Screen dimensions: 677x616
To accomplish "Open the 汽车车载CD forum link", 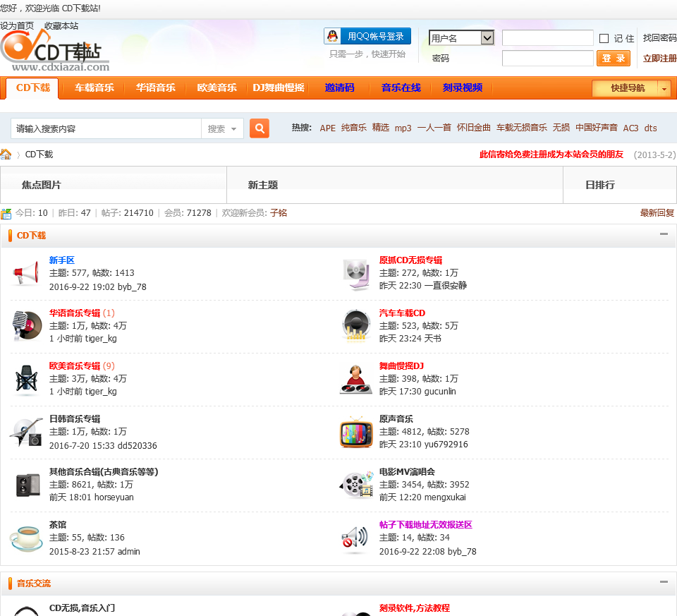I will [x=402, y=313].
